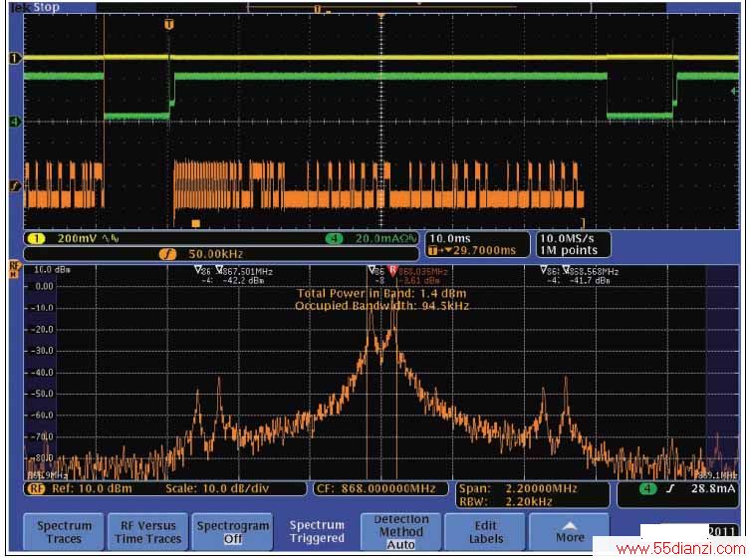The height and width of the screenshot is (560, 750).
Task: Click the Ref: 10.0 dBm readout
Action: click(92, 488)
